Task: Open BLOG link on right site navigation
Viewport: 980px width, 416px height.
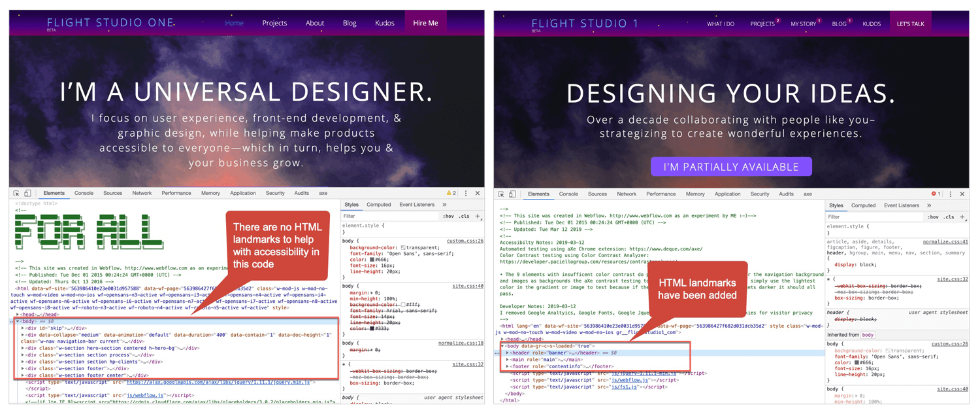Action: click(840, 24)
